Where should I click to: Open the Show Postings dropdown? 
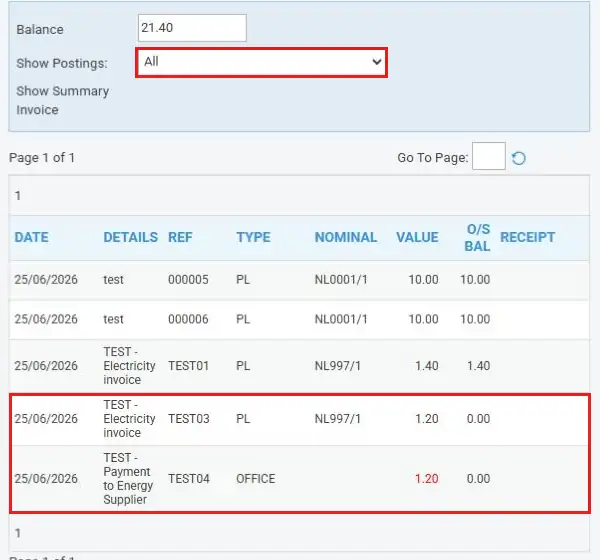click(x=261, y=62)
